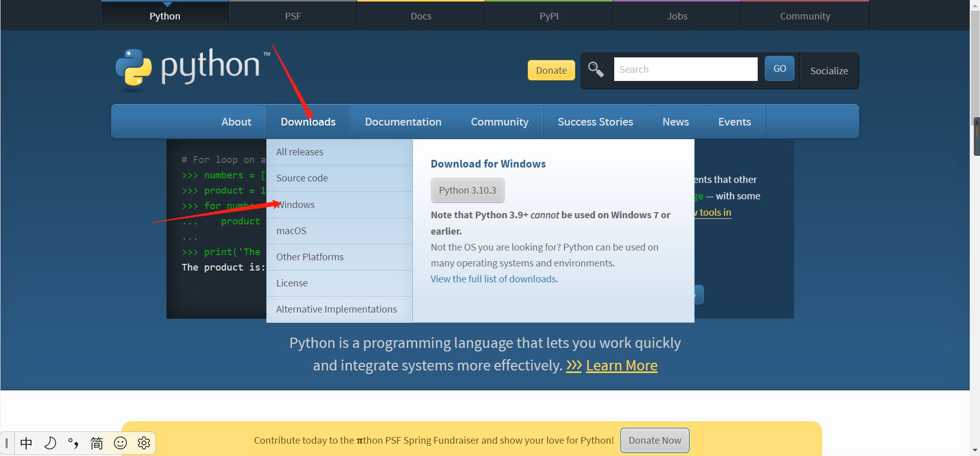Toggle IME punctuation mode icon

(x=73, y=443)
